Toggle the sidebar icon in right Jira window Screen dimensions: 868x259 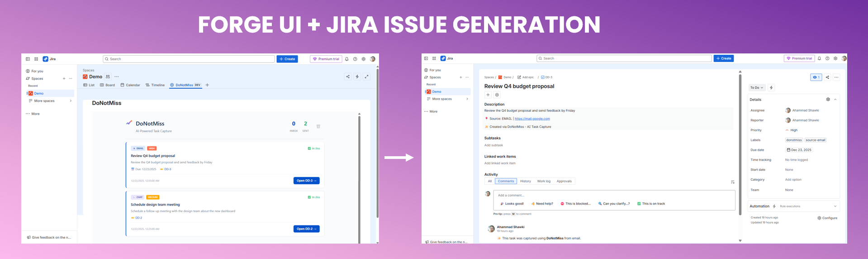[426, 58]
